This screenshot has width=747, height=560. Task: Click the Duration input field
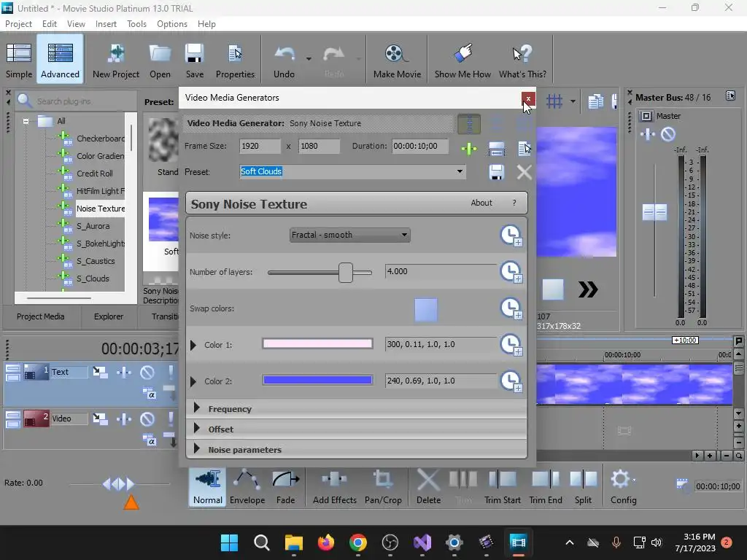coord(420,146)
